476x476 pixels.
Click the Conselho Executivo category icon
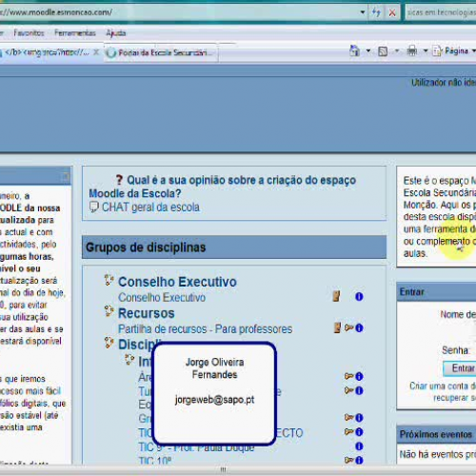click(x=109, y=280)
